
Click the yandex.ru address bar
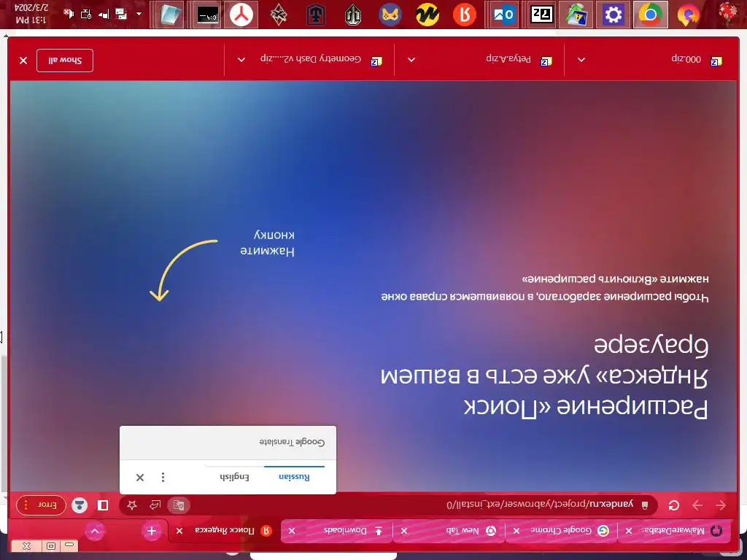541,505
